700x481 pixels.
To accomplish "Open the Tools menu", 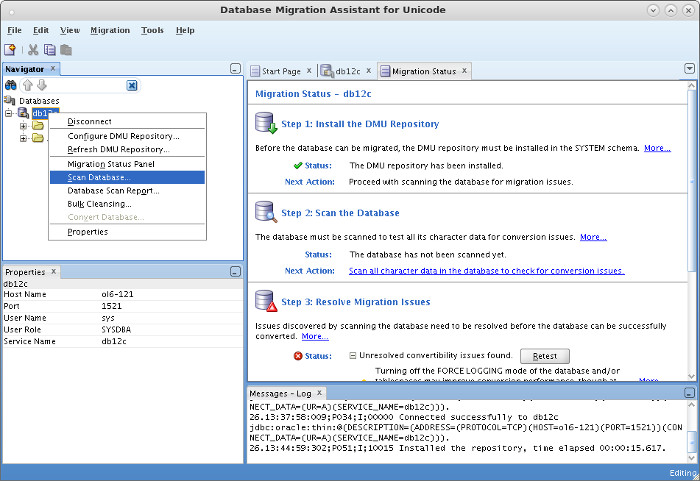I will point(152,30).
